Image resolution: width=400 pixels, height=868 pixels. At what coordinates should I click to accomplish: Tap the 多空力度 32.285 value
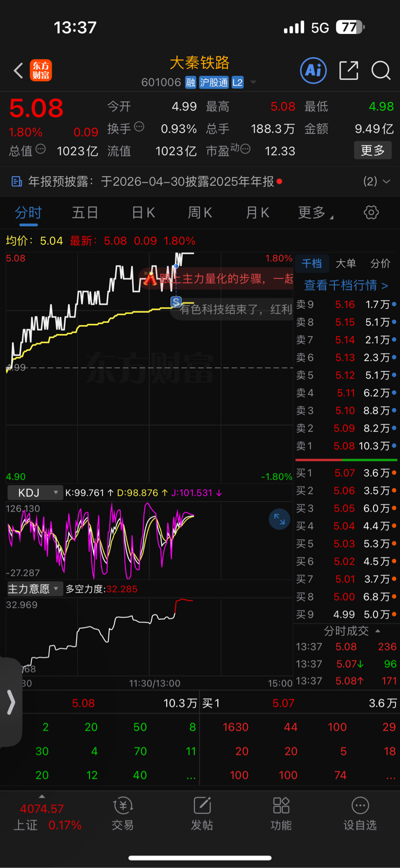pyautogui.click(x=102, y=589)
